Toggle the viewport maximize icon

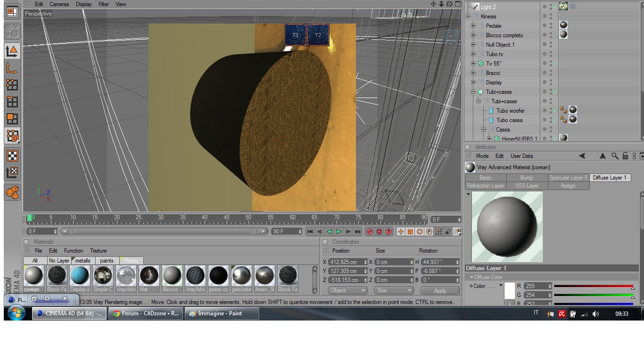457,4
